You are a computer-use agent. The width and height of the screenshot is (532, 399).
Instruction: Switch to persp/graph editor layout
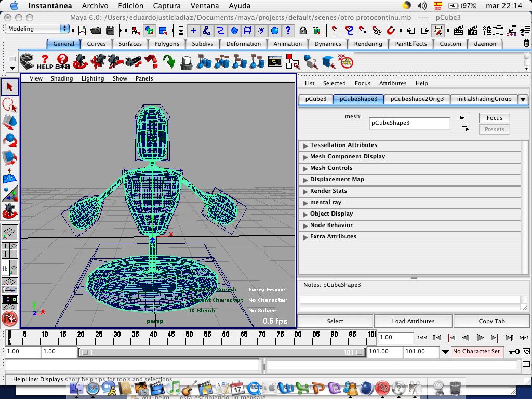click(10, 286)
